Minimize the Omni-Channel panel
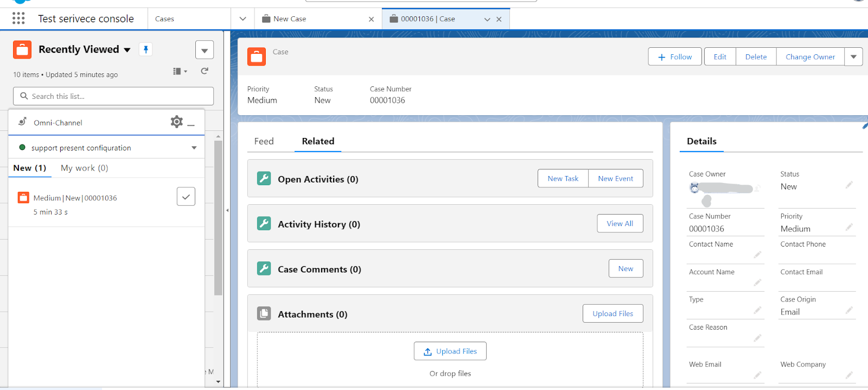Image resolution: width=868 pixels, height=390 pixels. coord(191,125)
